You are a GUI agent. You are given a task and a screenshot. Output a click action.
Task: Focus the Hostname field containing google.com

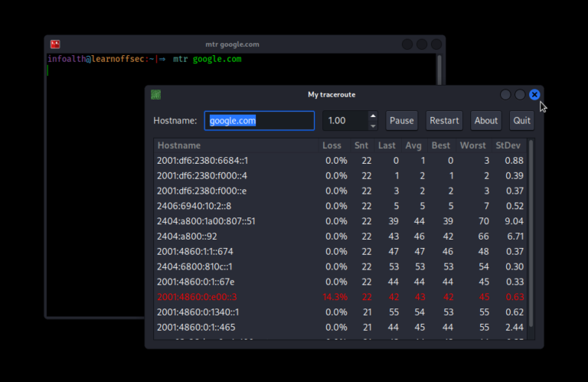coord(259,121)
